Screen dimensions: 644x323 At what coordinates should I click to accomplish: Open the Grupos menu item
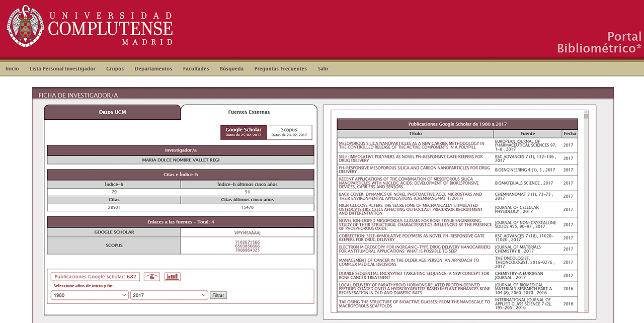click(x=115, y=69)
